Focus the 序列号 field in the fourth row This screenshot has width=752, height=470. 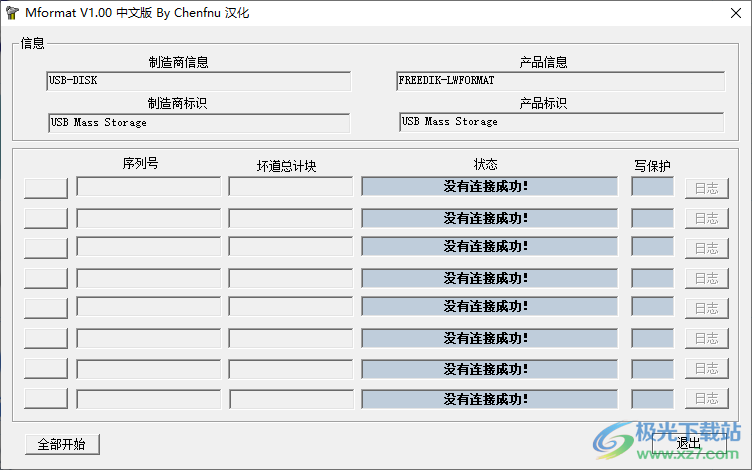tap(149, 278)
